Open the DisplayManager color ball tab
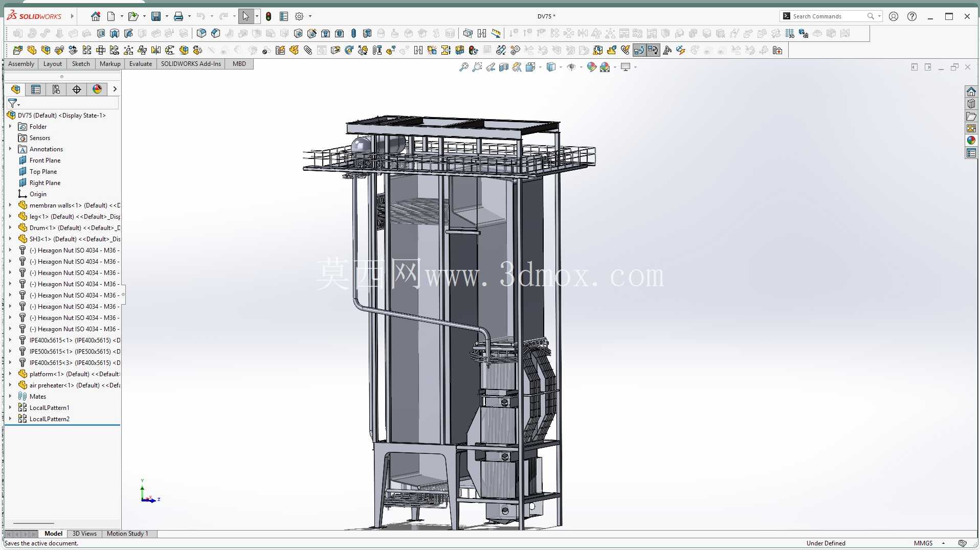 pos(97,89)
